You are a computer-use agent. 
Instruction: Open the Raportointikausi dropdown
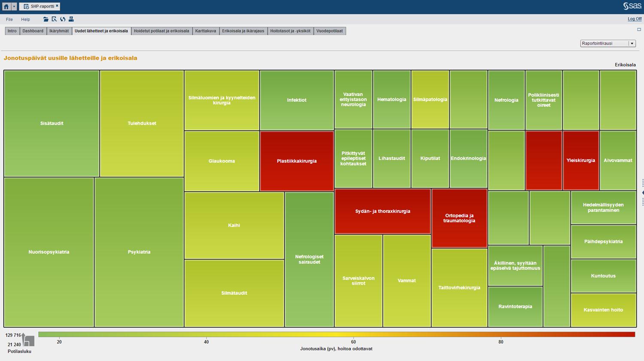[608, 43]
